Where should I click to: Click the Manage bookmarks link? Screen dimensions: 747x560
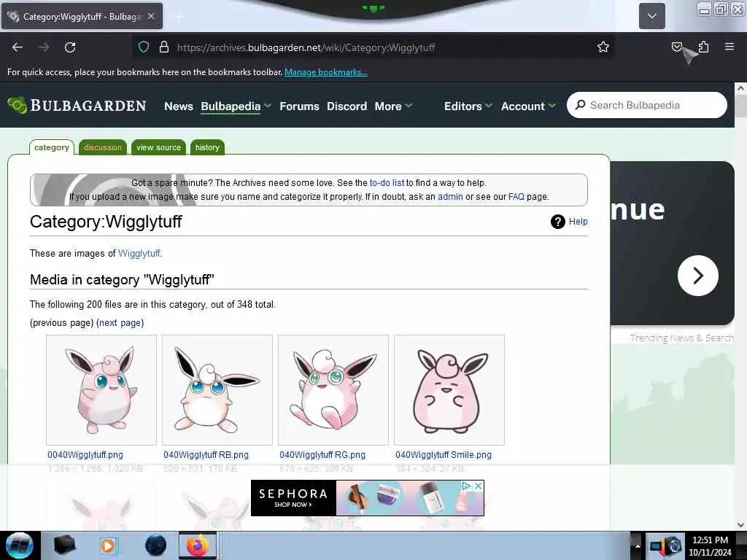click(326, 72)
